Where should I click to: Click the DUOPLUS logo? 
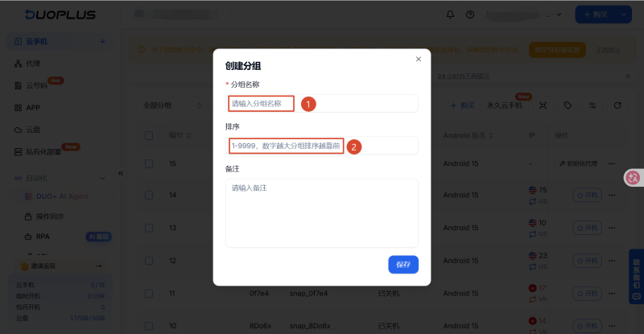click(x=60, y=14)
